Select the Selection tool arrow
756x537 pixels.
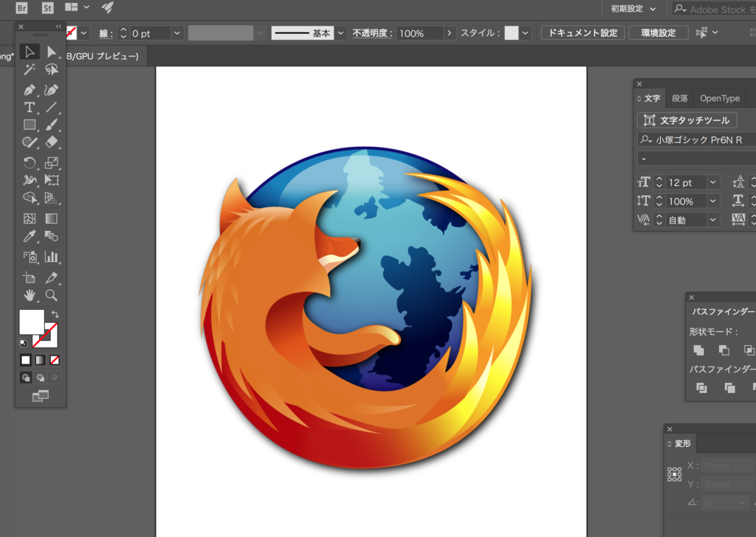pyautogui.click(x=30, y=51)
